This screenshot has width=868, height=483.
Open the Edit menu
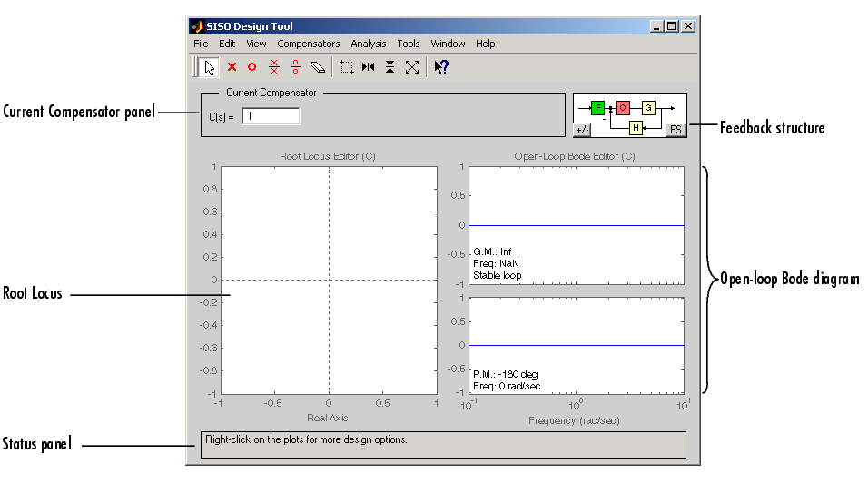point(227,44)
